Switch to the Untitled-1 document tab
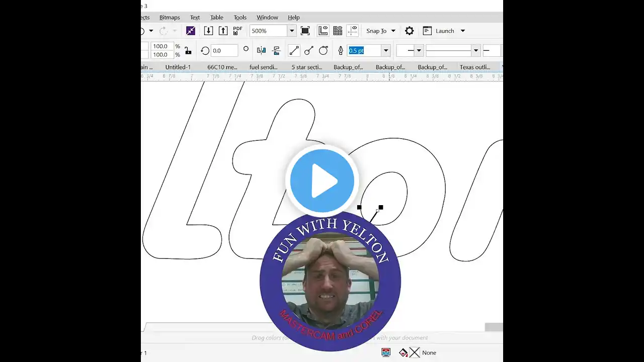The width and height of the screenshot is (644, 362). click(178, 67)
